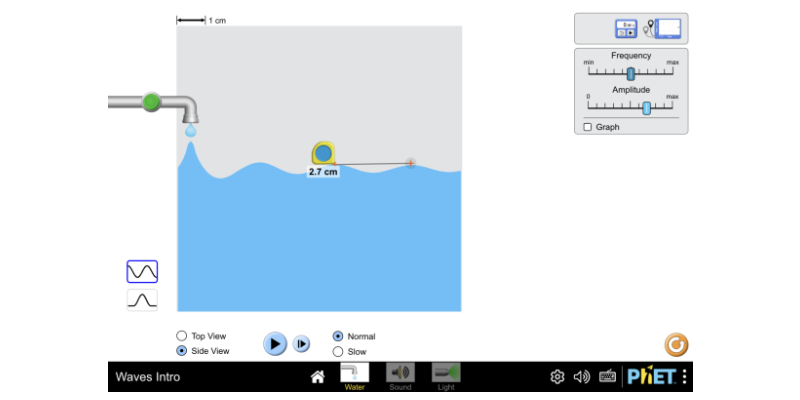
Task: Click the yellow measuring tape body
Action: point(323,153)
